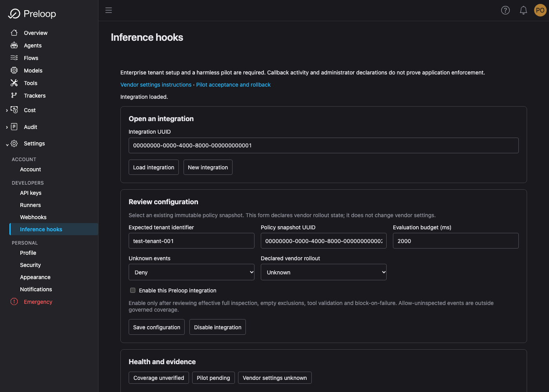The width and height of the screenshot is (549, 392).
Task: Click the Preloop logo icon
Action: point(14,14)
